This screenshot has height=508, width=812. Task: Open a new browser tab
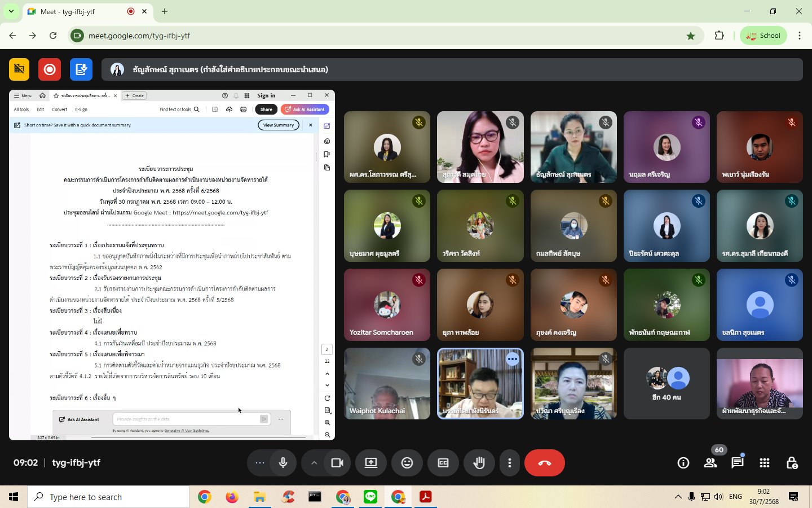pyautogui.click(x=165, y=11)
